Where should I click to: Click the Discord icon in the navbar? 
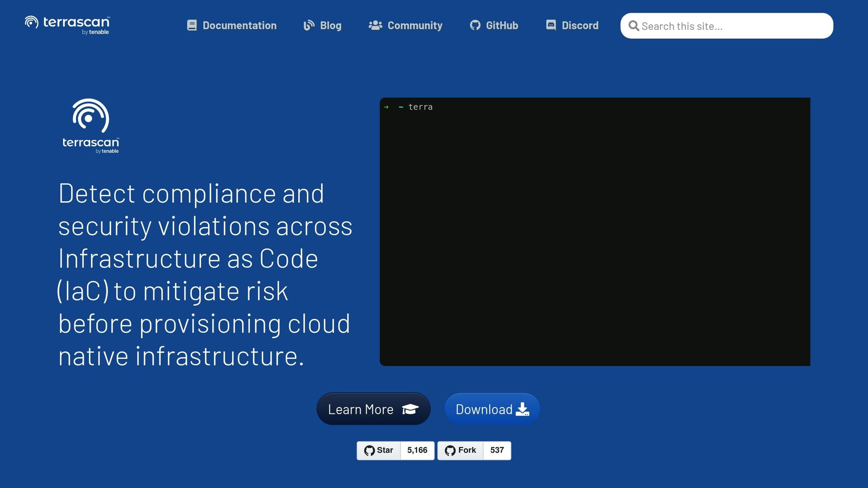pos(551,25)
